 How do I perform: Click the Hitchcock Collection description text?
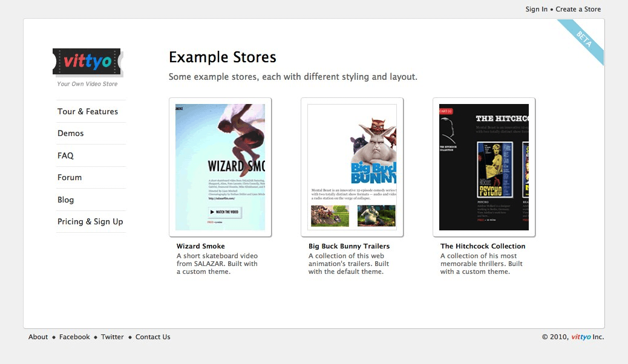coord(482,264)
